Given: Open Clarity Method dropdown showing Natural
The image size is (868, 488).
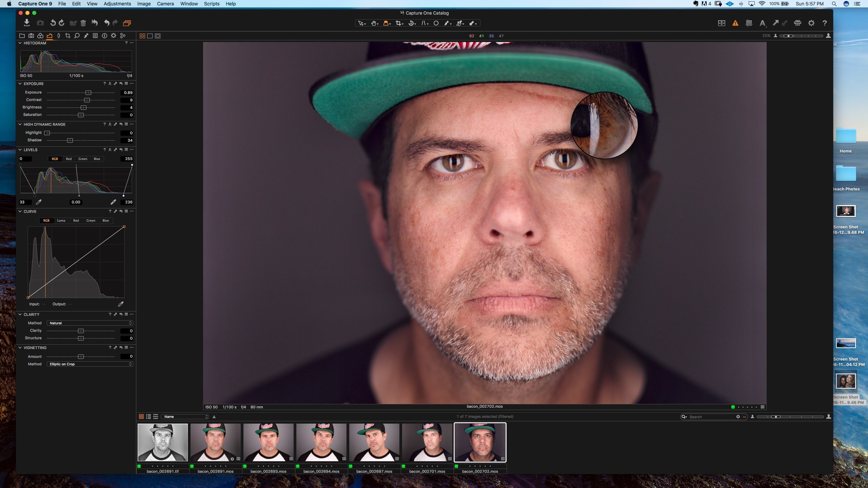Looking at the screenshot, I should (90, 323).
